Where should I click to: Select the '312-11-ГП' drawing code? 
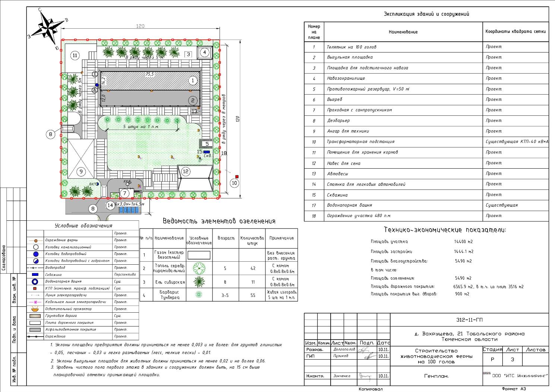470,320
